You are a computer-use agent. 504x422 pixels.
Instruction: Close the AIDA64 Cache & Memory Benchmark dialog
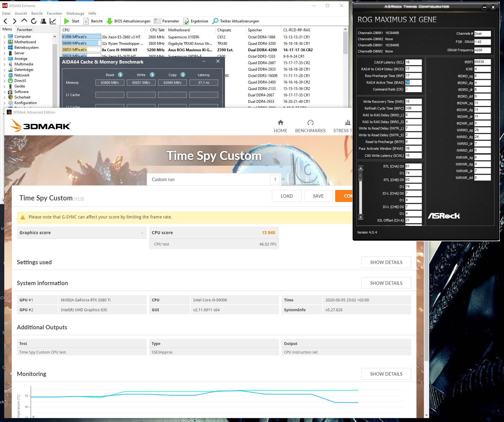[218, 61]
